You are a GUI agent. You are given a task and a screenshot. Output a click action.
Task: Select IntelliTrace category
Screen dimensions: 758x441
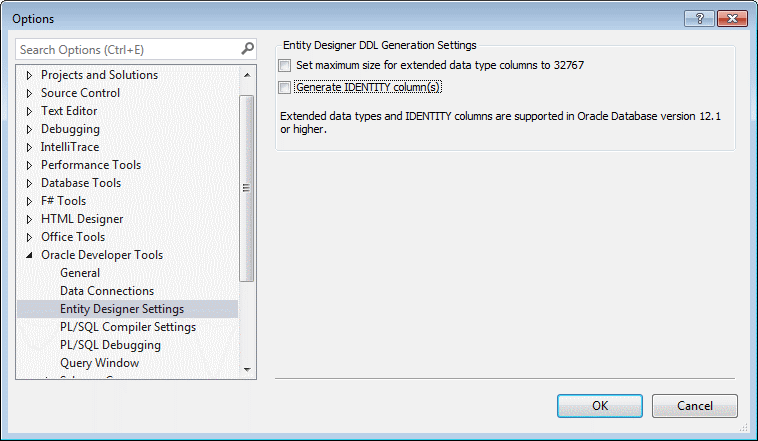(70, 147)
